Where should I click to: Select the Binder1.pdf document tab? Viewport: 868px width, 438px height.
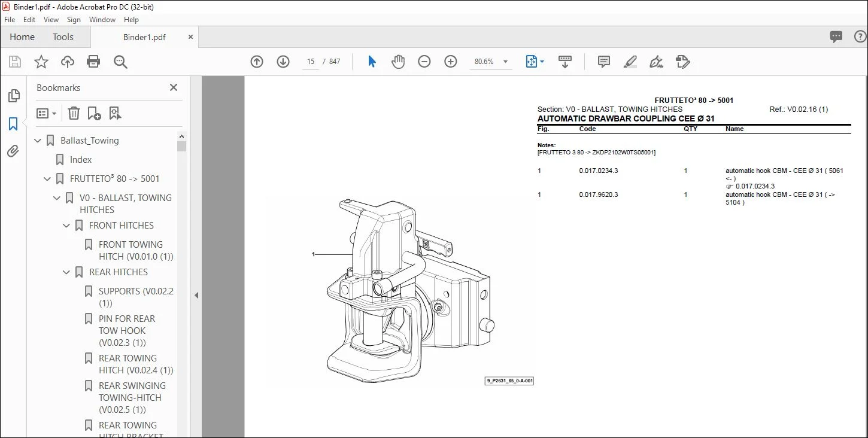pos(144,36)
